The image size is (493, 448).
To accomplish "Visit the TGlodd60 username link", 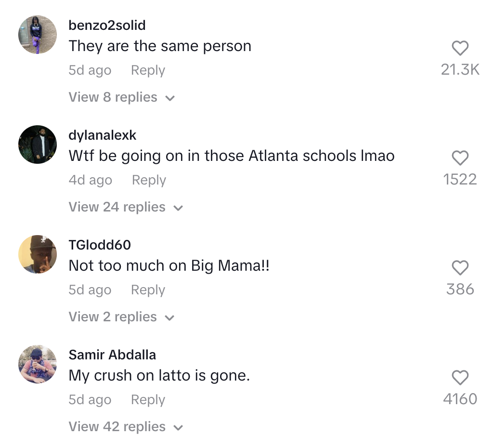I will point(100,245).
